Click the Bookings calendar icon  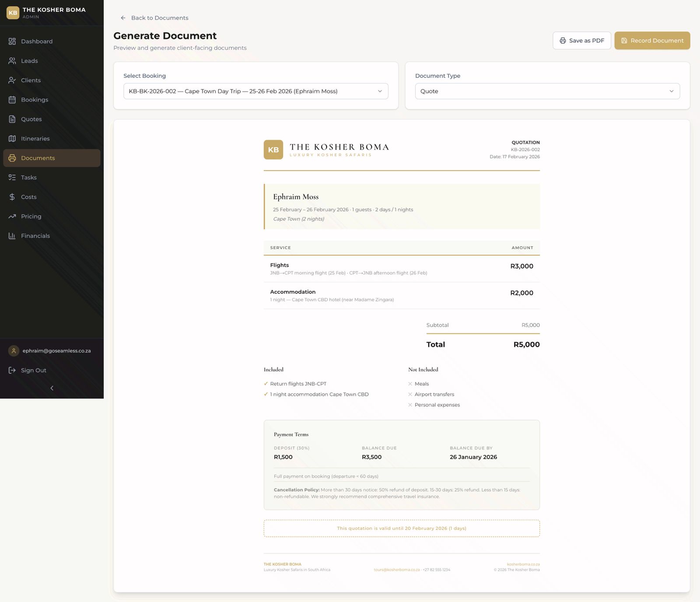click(12, 100)
